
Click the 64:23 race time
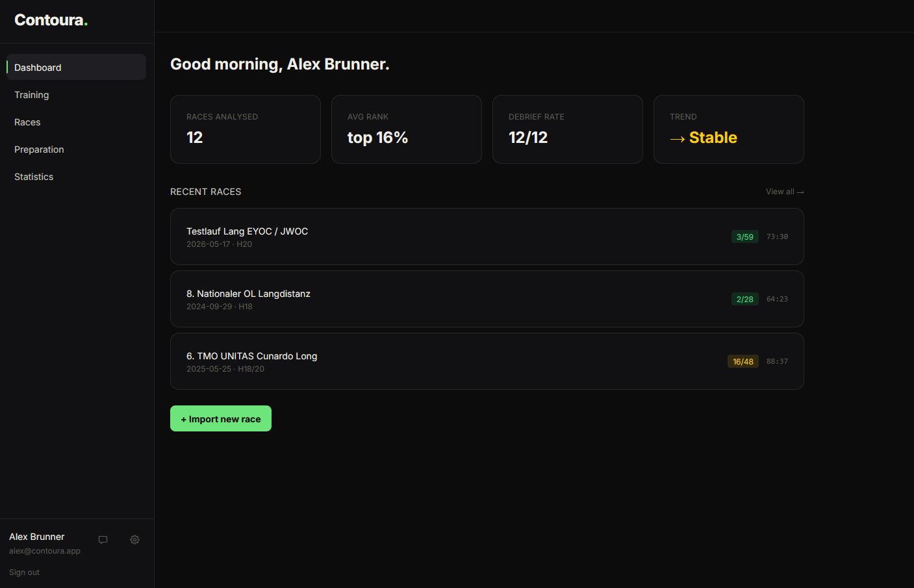coord(777,299)
